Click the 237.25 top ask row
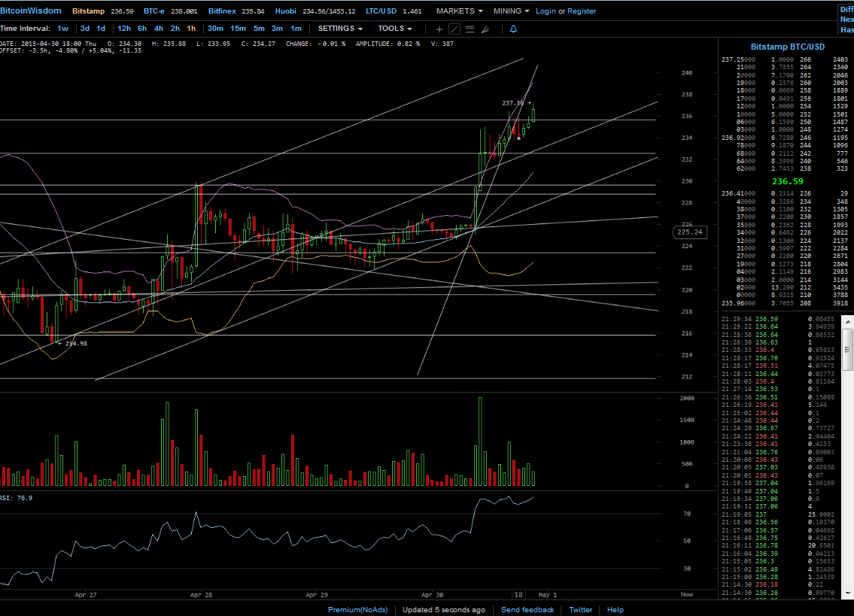 785,59
